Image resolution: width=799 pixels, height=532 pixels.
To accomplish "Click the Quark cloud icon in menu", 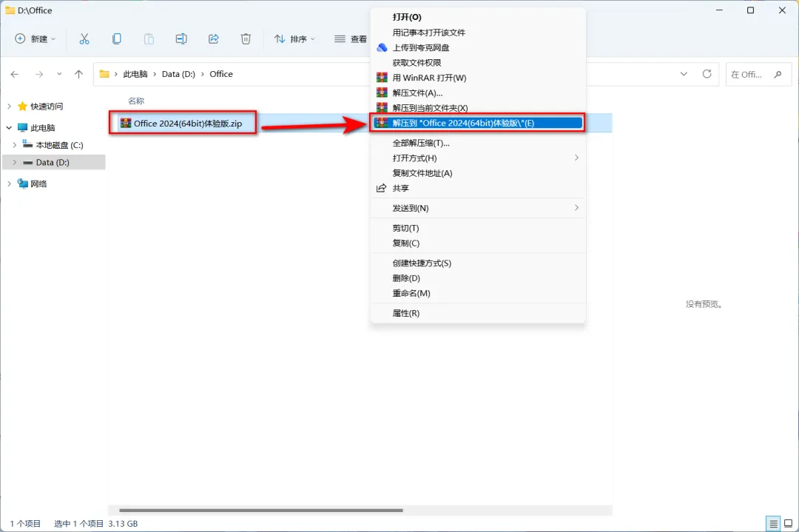I will (382, 47).
